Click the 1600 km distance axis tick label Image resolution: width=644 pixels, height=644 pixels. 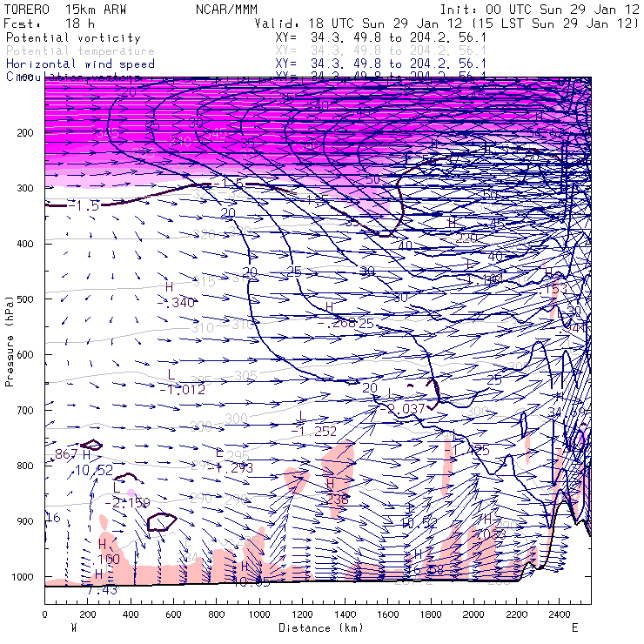[388, 614]
